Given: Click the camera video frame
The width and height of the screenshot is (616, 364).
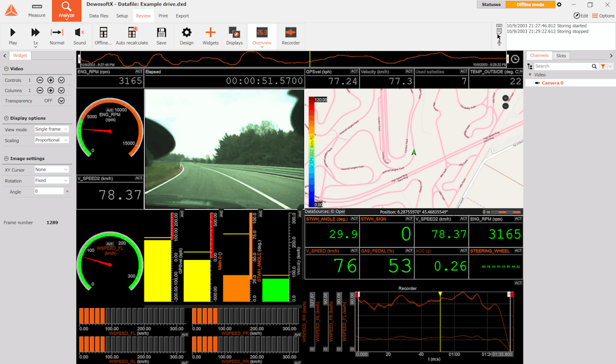Looking at the screenshot, I should [x=224, y=149].
